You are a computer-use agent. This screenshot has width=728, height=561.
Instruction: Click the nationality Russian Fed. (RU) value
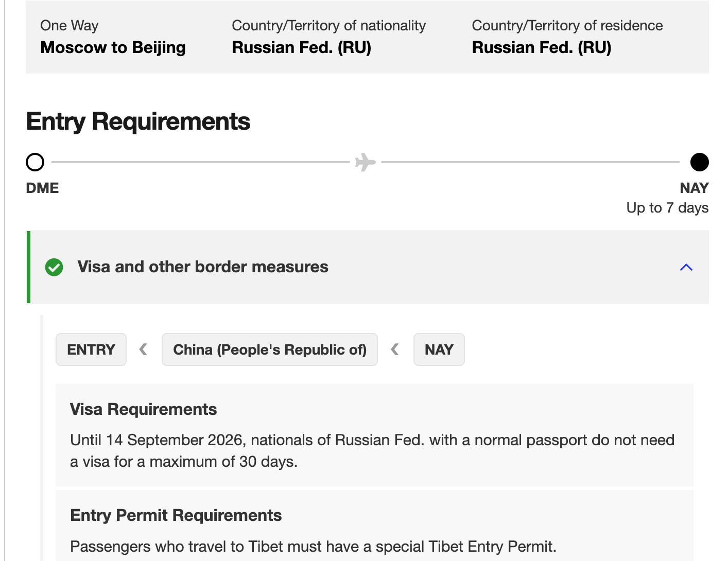click(301, 47)
